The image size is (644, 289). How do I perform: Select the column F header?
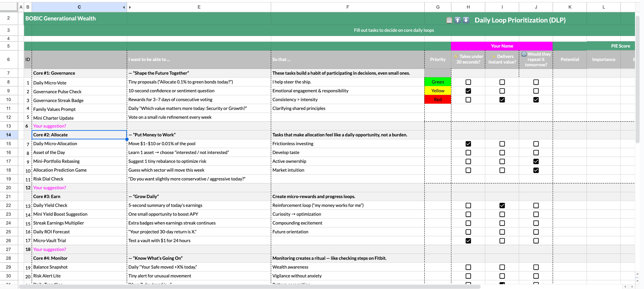tap(347, 7)
